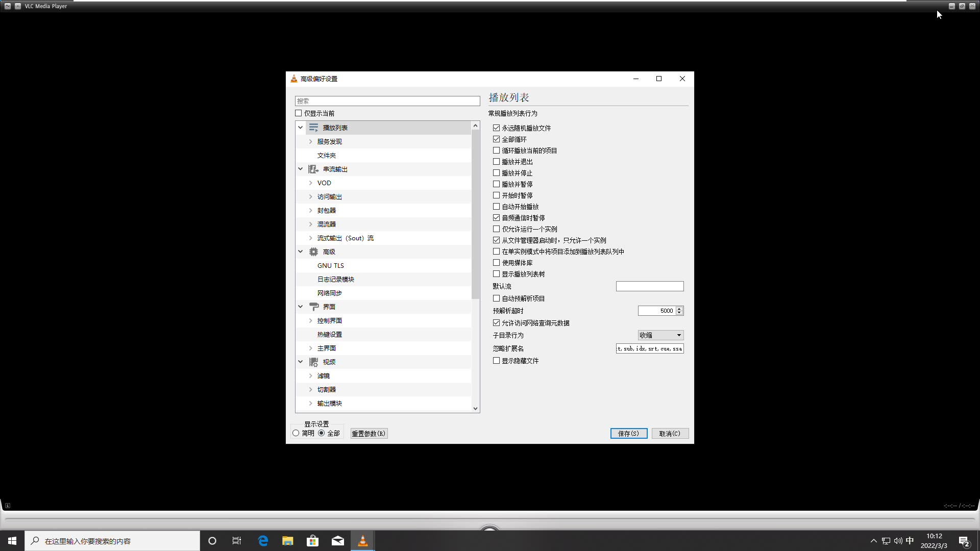Click the VLC cone icon on the taskbar
Viewport: 980px width, 551px height.
coord(363,541)
